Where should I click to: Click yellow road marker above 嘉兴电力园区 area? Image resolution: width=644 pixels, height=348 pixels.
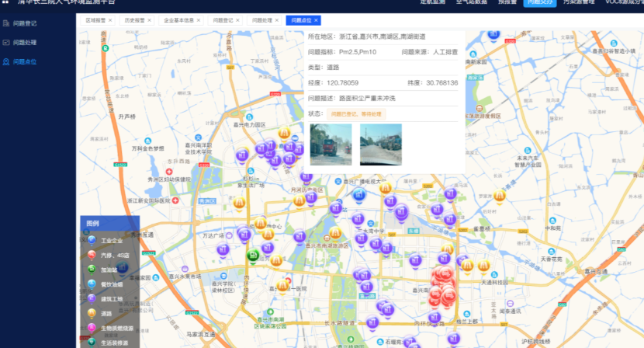[284, 134]
